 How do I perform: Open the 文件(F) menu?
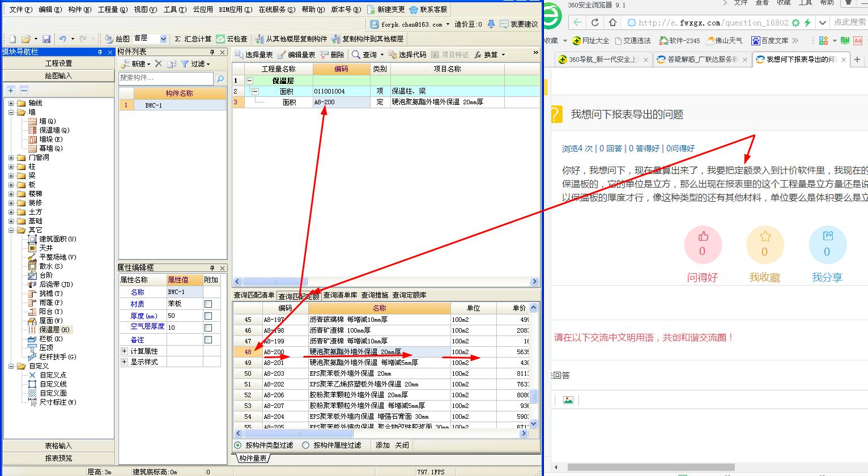click(20, 10)
